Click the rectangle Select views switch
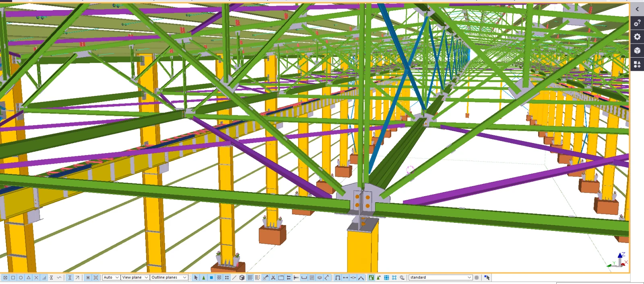 coord(281,278)
